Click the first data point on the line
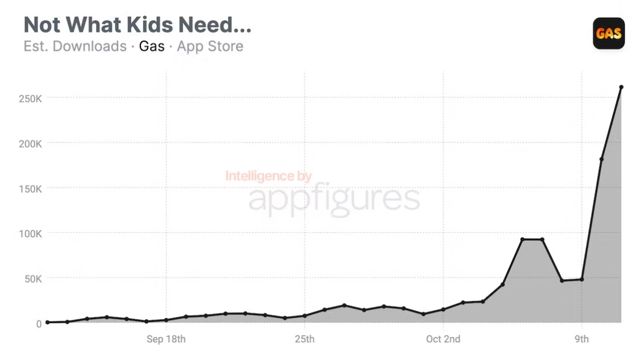 (48, 322)
